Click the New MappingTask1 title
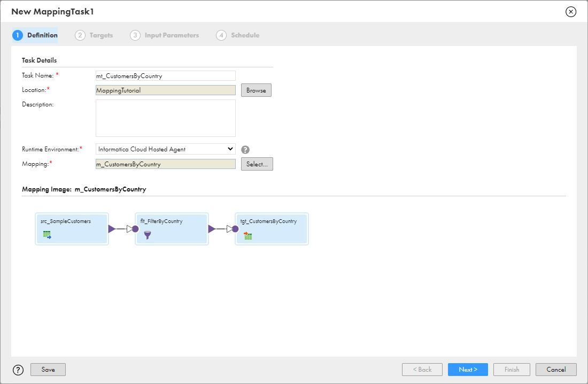588x384 pixels. tap(52, 12)
